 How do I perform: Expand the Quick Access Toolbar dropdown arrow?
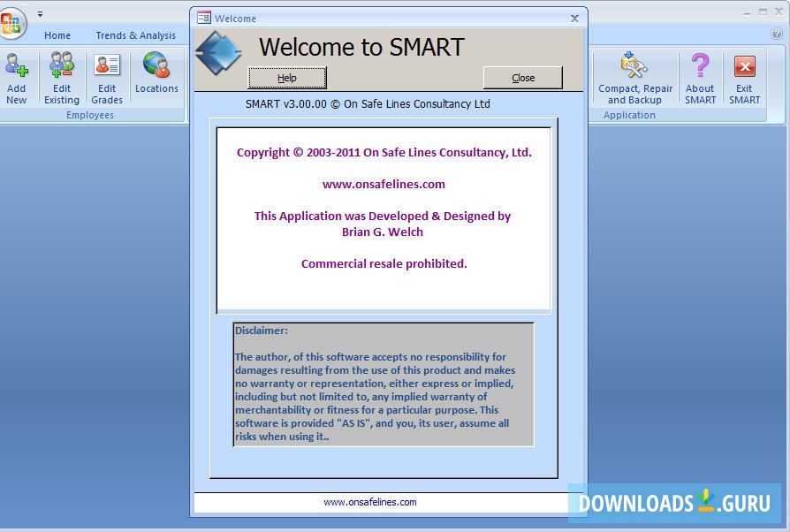(40, 14)
